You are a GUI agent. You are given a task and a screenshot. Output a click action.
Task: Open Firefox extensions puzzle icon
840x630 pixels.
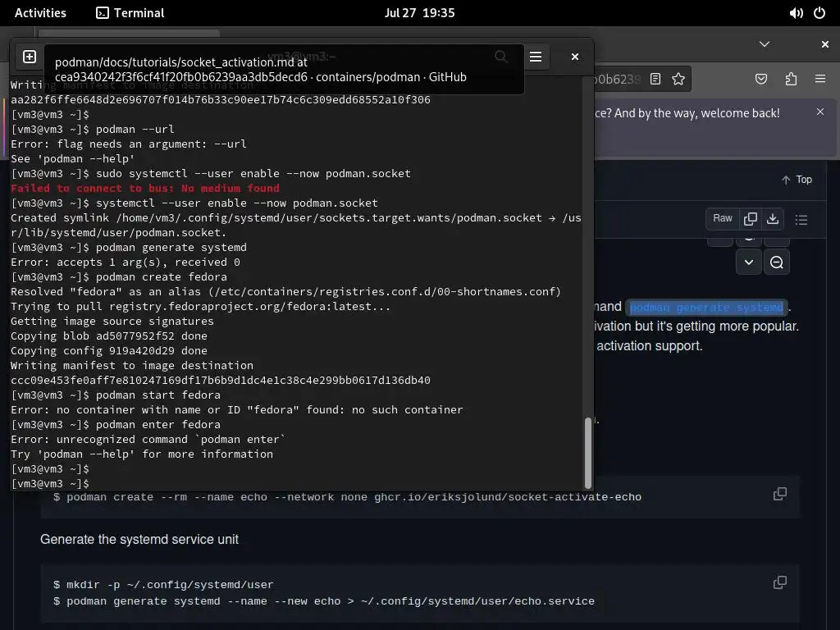point(791,80)
